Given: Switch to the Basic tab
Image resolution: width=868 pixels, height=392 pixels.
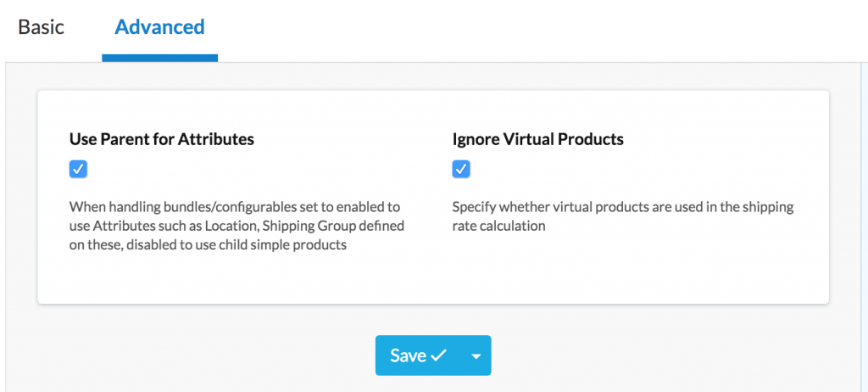Looking at the screenshot, I should click(41, 26).
